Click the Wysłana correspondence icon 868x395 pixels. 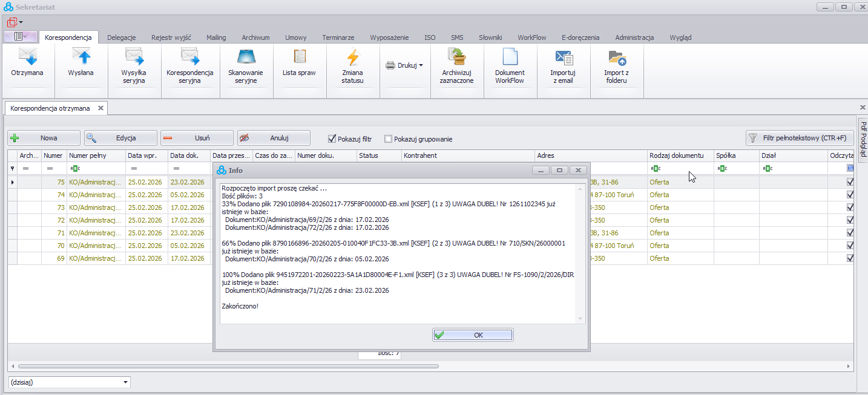click(81, 57)
